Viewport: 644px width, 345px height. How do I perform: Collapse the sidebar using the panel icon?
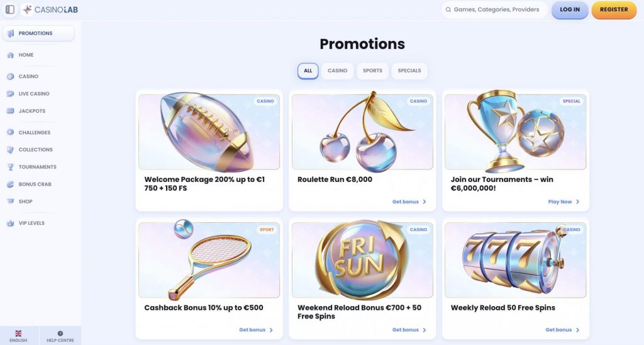coord(10,9)
